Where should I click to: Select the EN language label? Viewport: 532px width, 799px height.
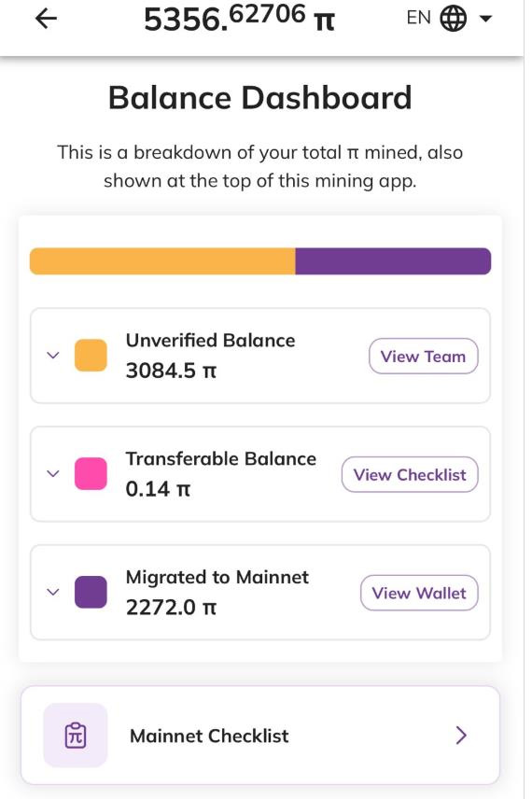tap(418, 18)
